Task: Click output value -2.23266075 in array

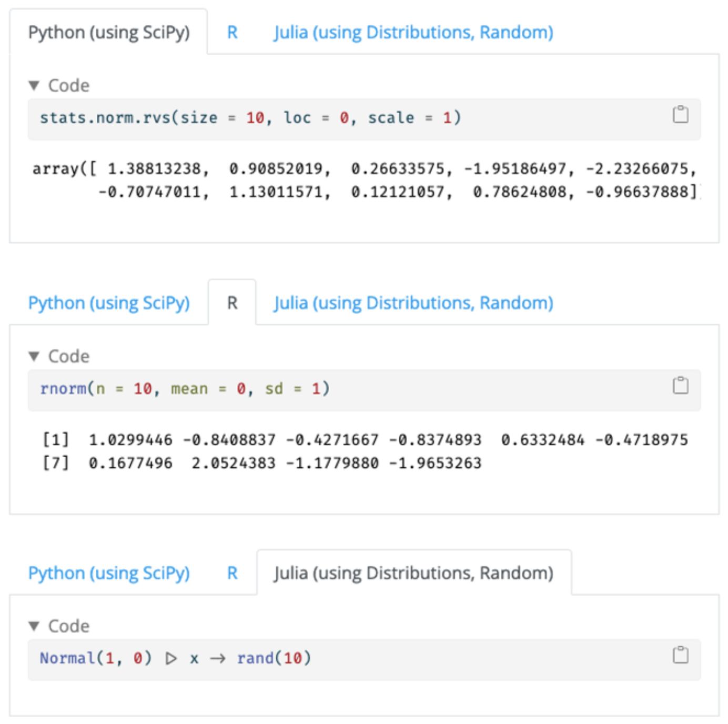Action: click(636, 168)
